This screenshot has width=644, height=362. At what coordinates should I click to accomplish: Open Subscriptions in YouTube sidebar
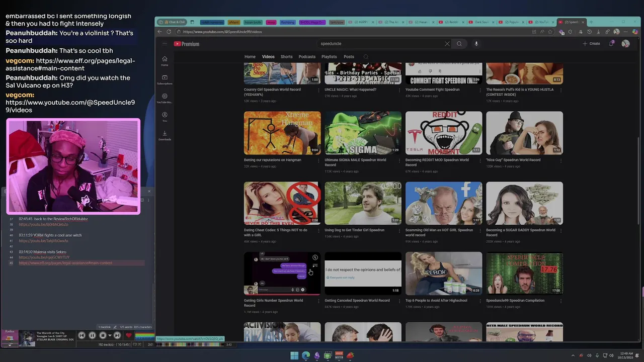click(165, 79)
